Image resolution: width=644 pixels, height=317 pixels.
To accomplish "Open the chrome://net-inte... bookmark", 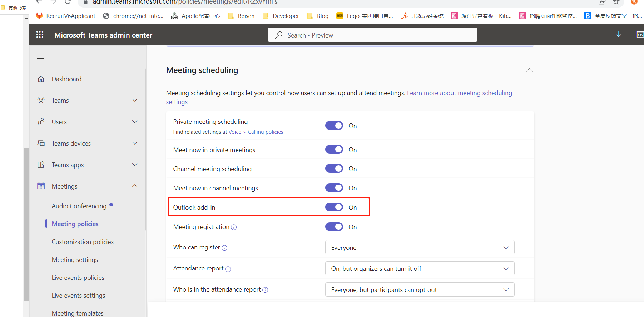I will click(x=133, y=16).
